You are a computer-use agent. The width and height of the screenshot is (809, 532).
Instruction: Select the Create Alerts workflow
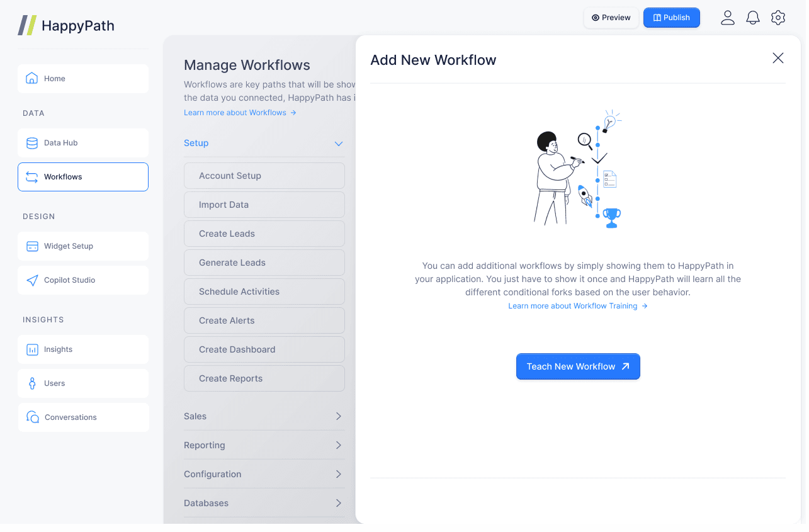(x=264, y=320)
